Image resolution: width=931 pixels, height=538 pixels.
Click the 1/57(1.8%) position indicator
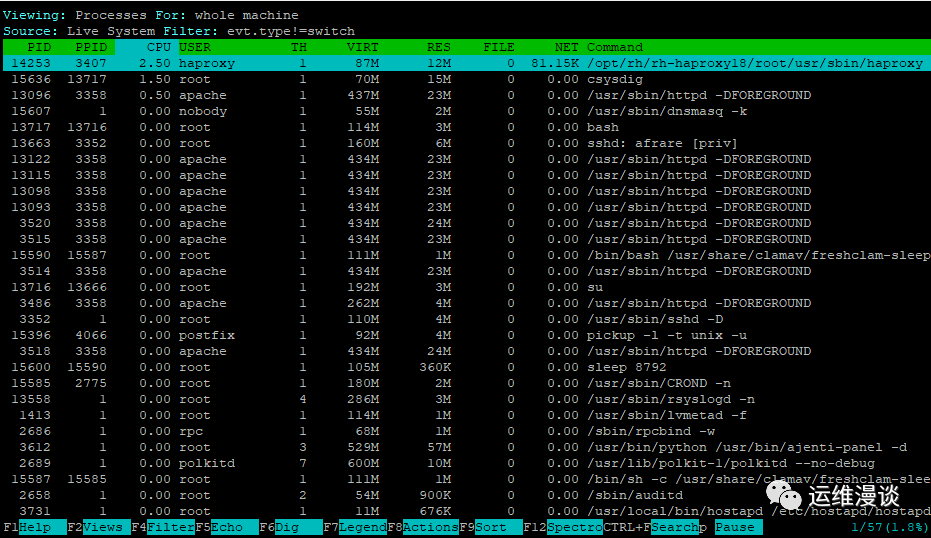coord(889,527)
